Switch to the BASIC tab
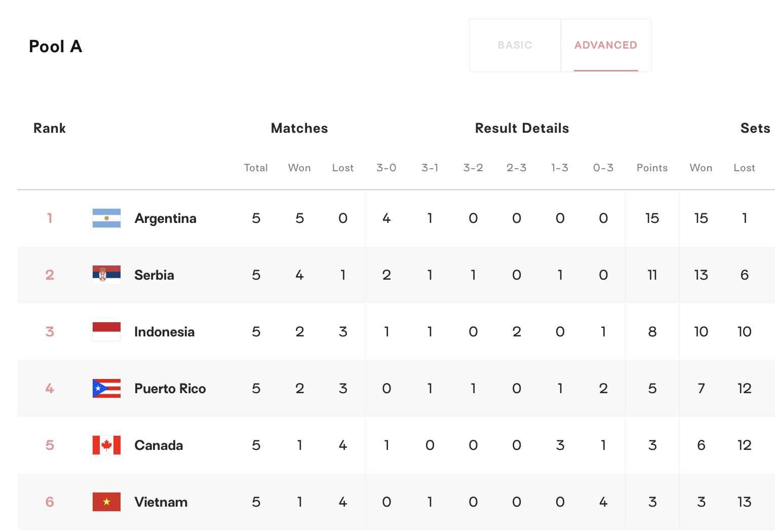 point(515,45)
